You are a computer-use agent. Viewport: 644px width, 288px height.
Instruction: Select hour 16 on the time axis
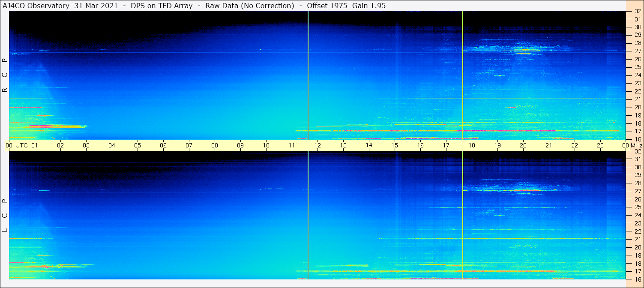420,145
